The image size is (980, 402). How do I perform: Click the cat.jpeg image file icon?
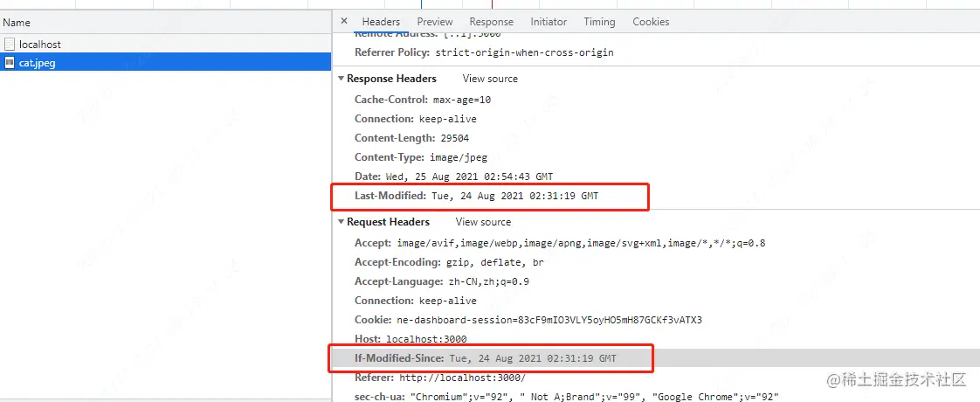[9, 63]
